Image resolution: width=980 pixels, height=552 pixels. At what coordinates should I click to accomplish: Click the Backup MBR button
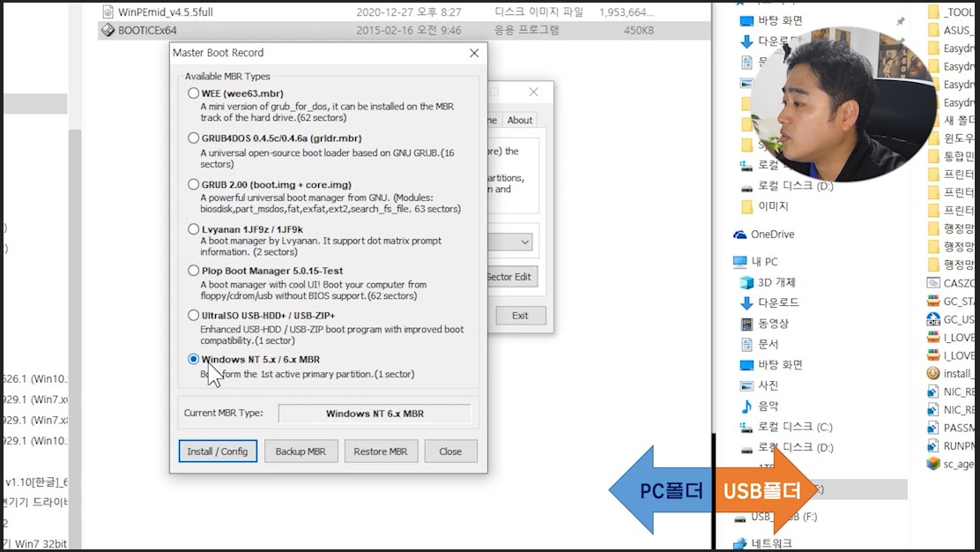301,451
